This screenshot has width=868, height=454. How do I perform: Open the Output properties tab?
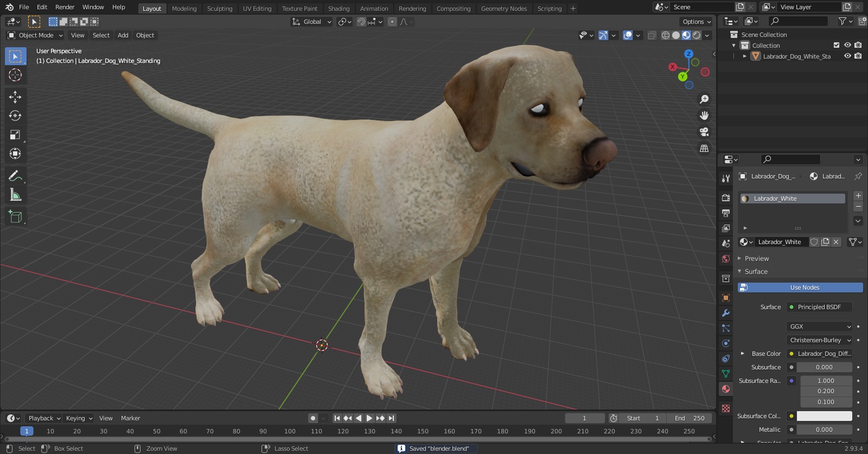point(726,213)
